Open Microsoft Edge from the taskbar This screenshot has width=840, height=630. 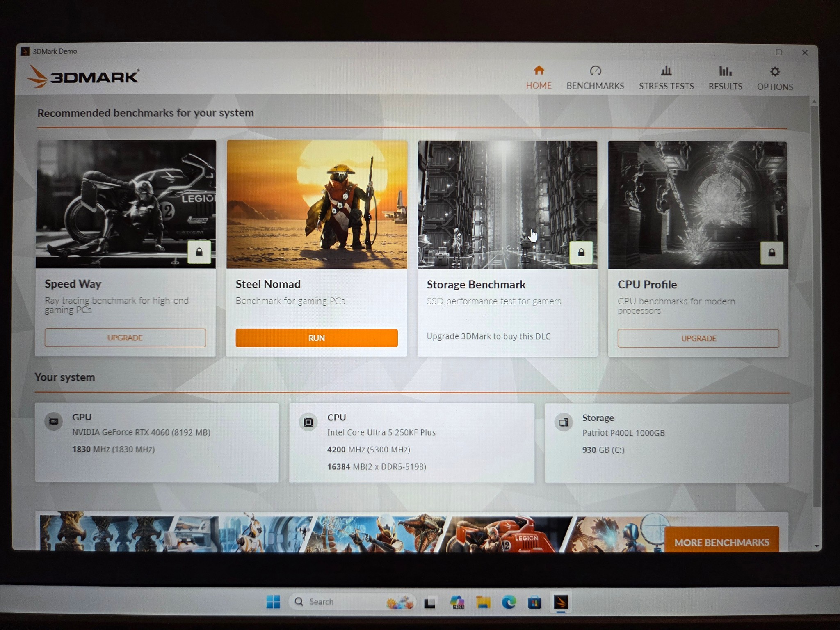[x=509, y=602]
